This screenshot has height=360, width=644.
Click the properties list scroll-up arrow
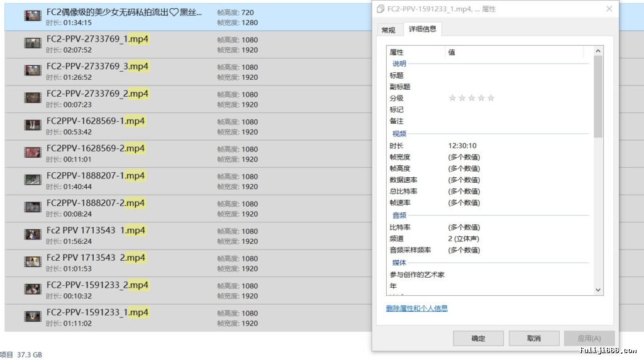pyautogui.click(x=598, y=51)
